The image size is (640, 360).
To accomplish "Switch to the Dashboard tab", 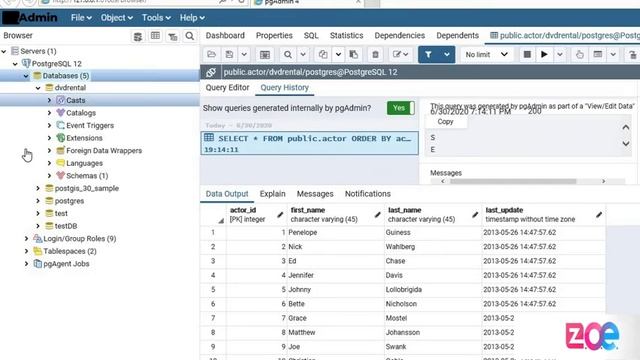I will click(x=225, y=36).
